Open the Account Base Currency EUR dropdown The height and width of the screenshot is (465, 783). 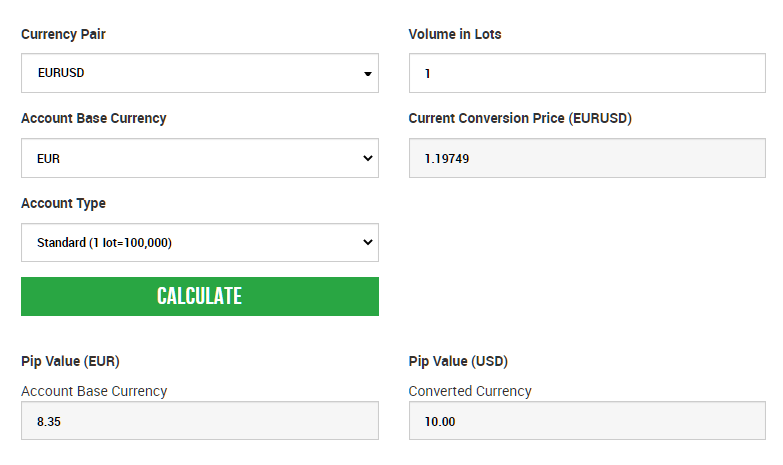coord(200,158)
